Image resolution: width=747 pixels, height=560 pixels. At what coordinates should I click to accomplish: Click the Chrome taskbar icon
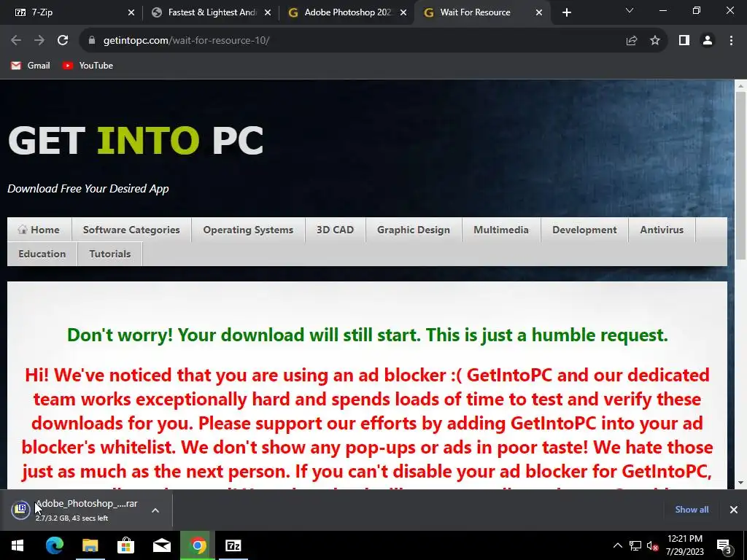(198, 545)
